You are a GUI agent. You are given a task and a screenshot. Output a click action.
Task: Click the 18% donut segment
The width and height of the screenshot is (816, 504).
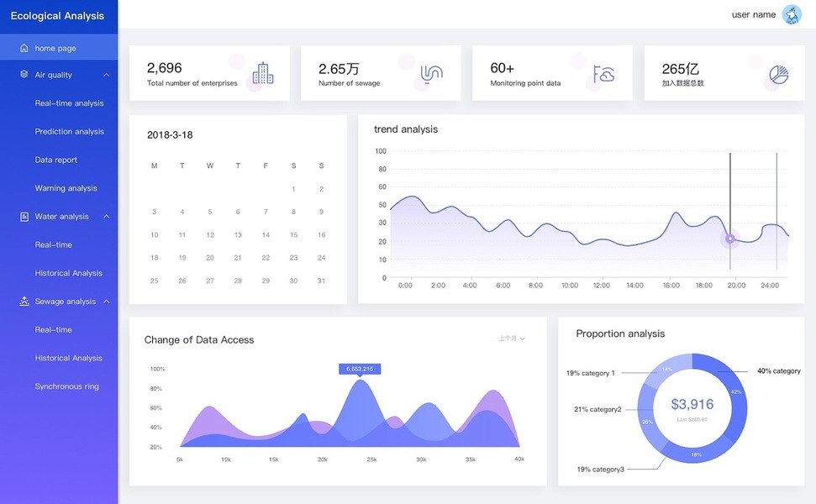[x=697, y=454]
